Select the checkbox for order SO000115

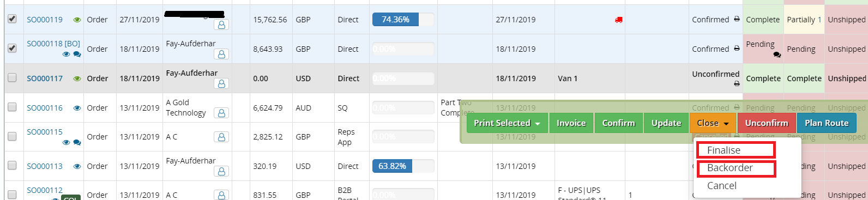[12, 136]
